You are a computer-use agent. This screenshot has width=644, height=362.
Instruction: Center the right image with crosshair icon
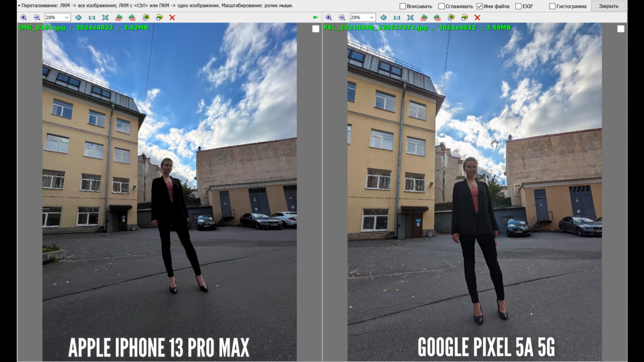pos(383,17)
